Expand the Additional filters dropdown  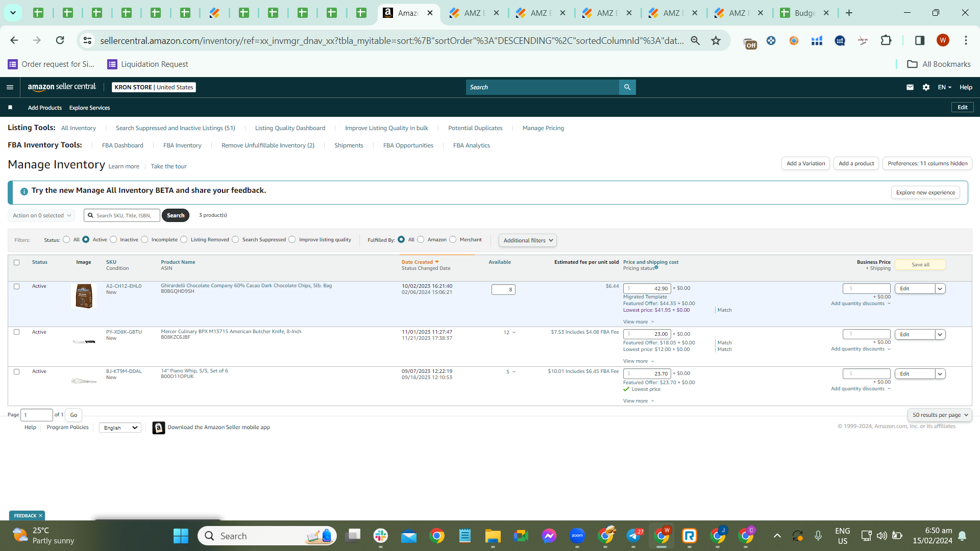528,240
